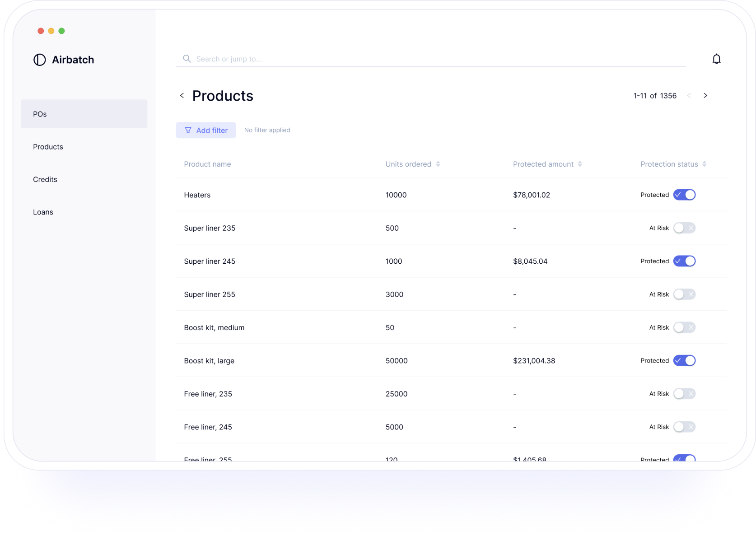Open the POs section
Image resolution: width=756 pixels, height=541 pixels.
(39, 114)
